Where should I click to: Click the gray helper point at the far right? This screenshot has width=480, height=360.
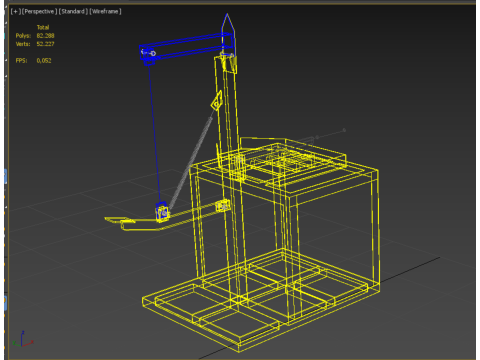coord(344,130)
